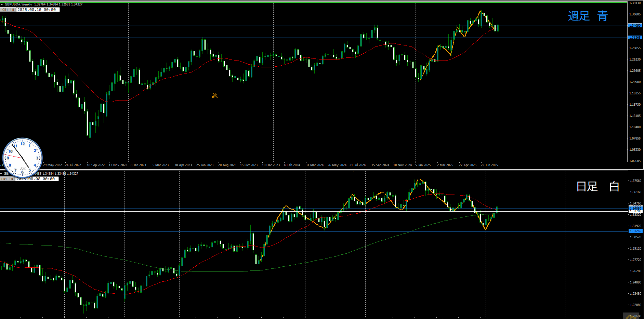Image resolution: width=644 pixels, height=319 pixels.
Task: Click weekly price scale value 1.10480
Action: (635, 127)
